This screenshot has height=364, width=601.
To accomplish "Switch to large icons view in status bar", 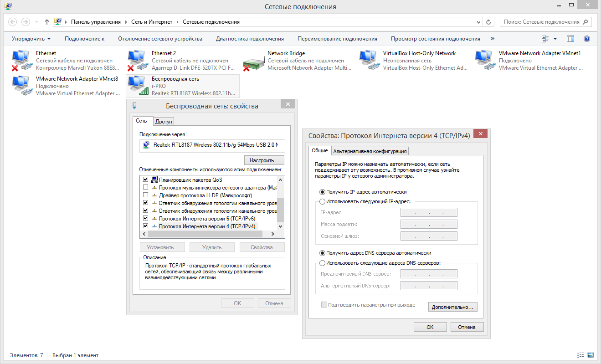I will pyautogui.click(x=591, y=354).
